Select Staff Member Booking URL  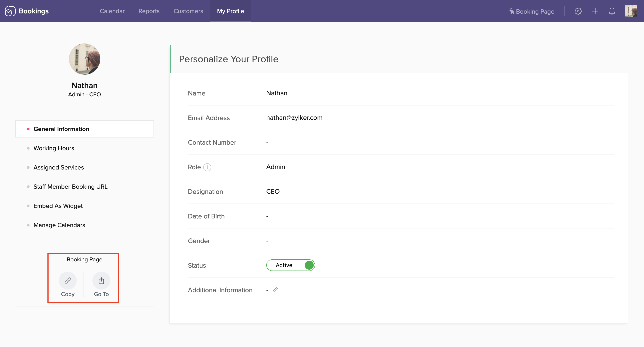coord(70,187)
